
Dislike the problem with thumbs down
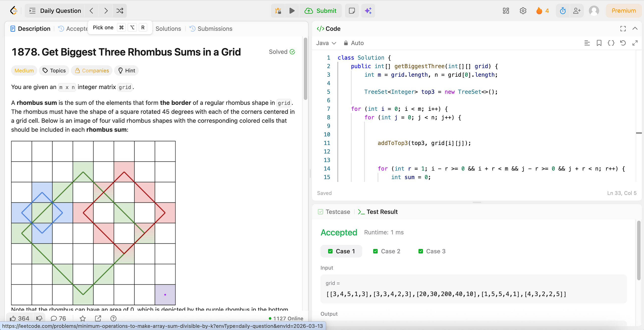(39, 318)
